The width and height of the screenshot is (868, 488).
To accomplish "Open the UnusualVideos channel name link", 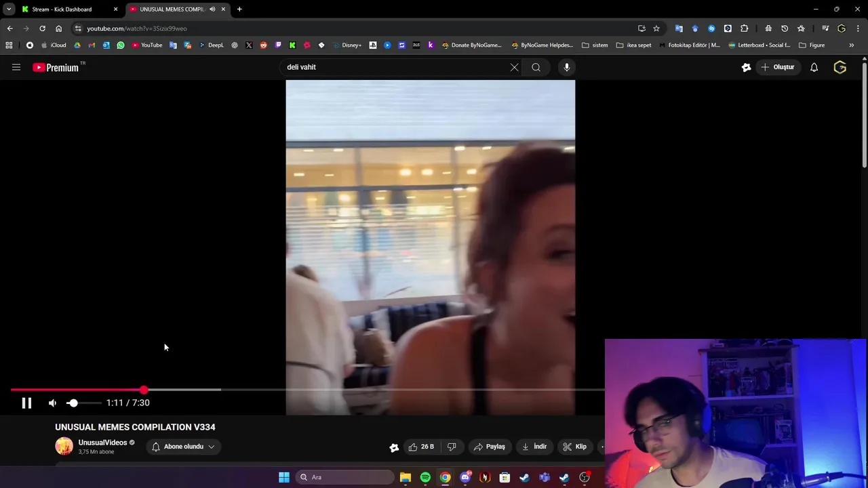I will click(102, 443).
